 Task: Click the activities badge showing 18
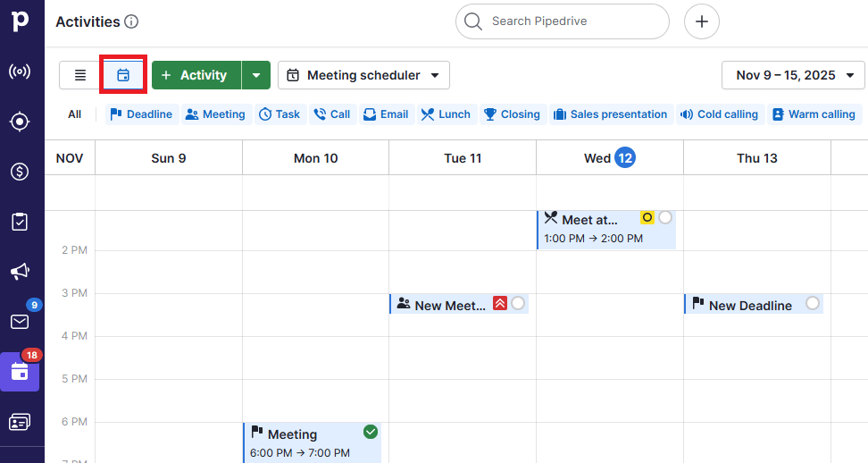click(x=31, y=355)
